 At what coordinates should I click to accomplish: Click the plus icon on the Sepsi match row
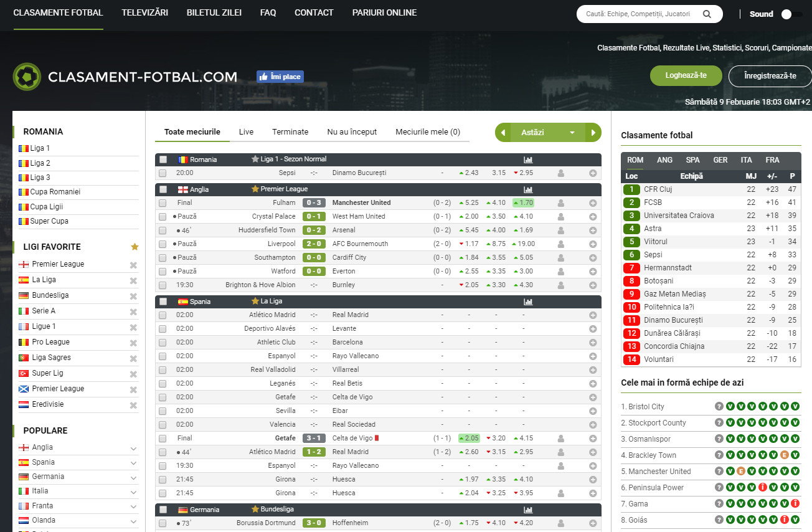[x=593, y=173]
